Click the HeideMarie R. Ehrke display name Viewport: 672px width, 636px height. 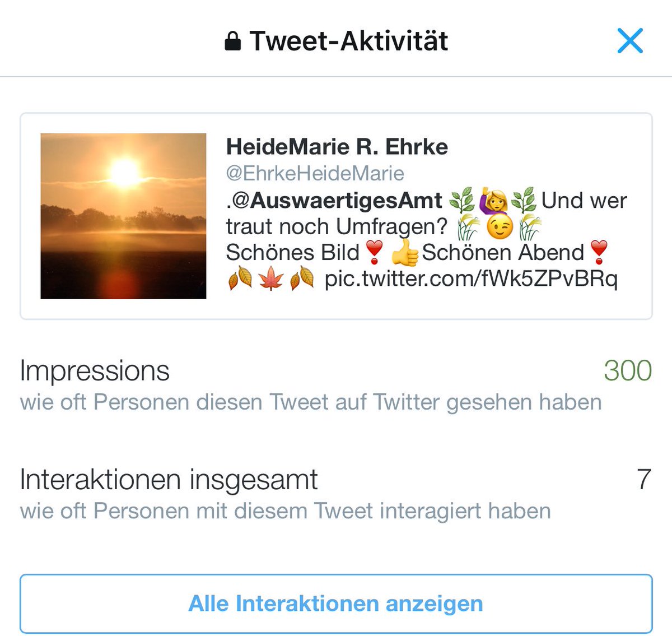337,147
